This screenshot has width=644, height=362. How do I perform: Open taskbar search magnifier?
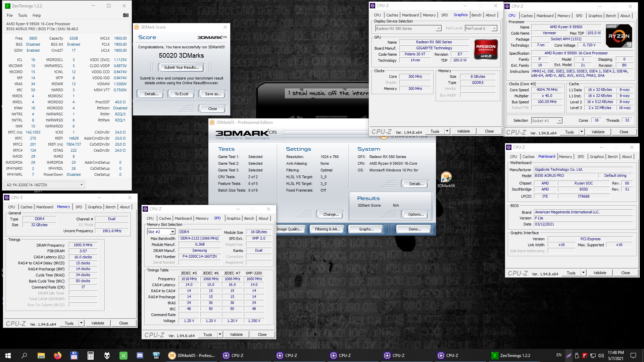[x=24, y=355]
